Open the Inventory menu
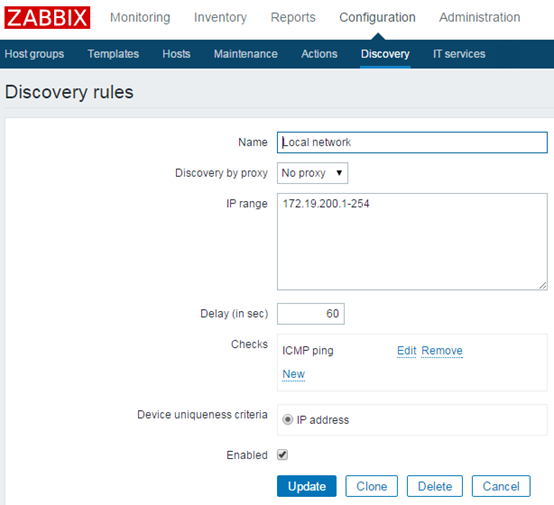The height and width of the screenshot is (505, 554). point(220,17)
